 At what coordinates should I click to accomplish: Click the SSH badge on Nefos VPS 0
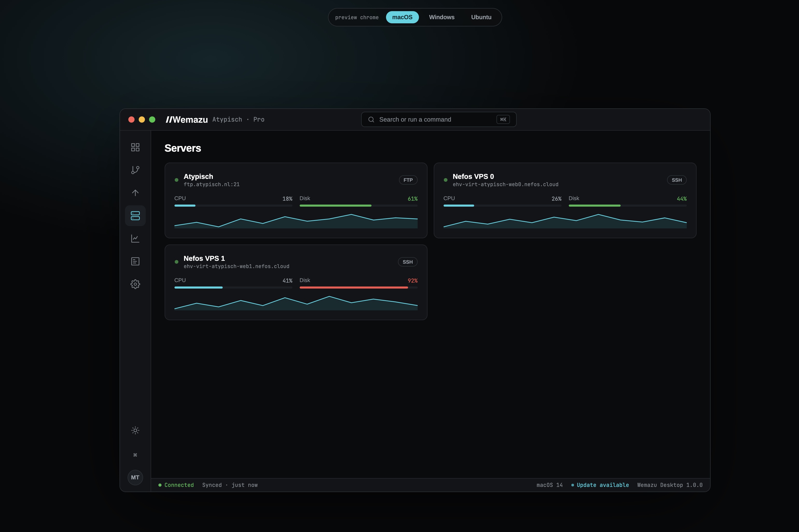click(x=677, y=180)
